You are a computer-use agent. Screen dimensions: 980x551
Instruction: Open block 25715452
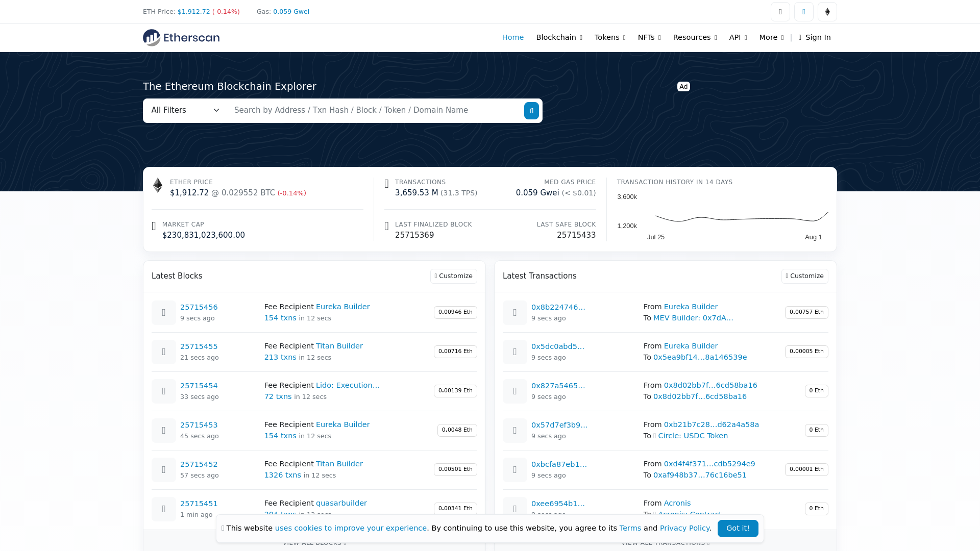(199, 464)
